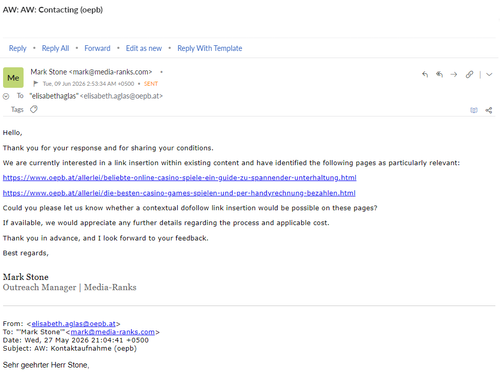Open the die-besten-casino-games link
The image size is (500, 380).
tap(179, 193)
